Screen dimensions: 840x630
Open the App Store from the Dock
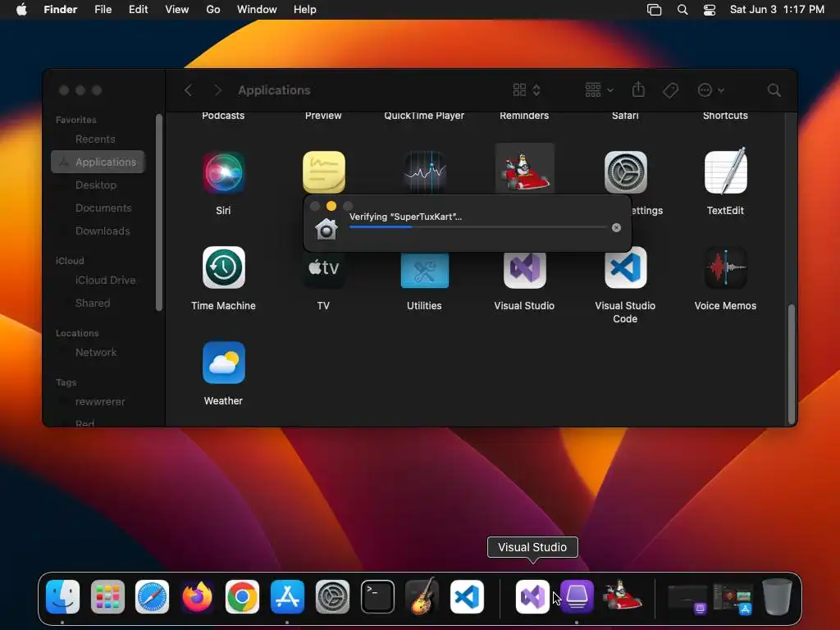point(288,596)
